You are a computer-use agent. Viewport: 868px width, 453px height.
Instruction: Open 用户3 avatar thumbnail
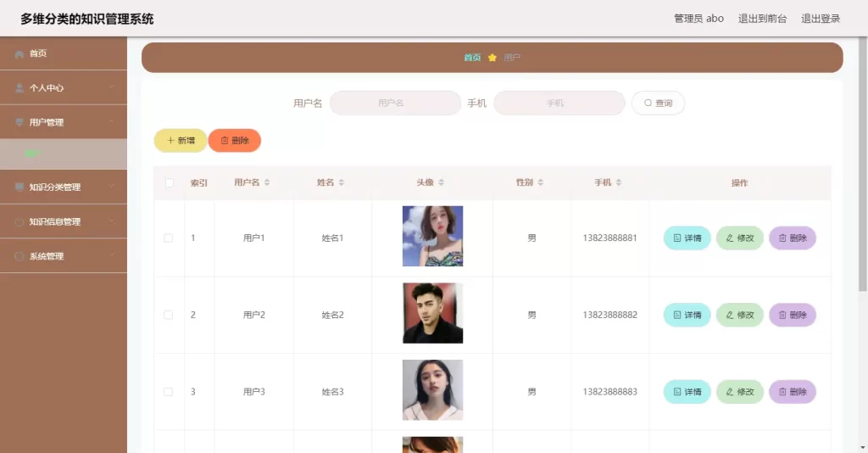click(x=432, y=390)
